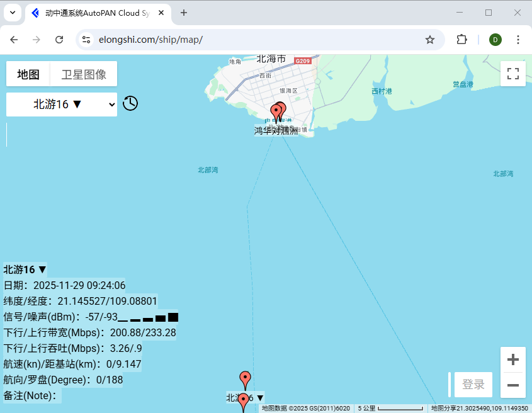Open the browser profile avatar D
Viewport: 532px width, 413px height.
(495, 39)
